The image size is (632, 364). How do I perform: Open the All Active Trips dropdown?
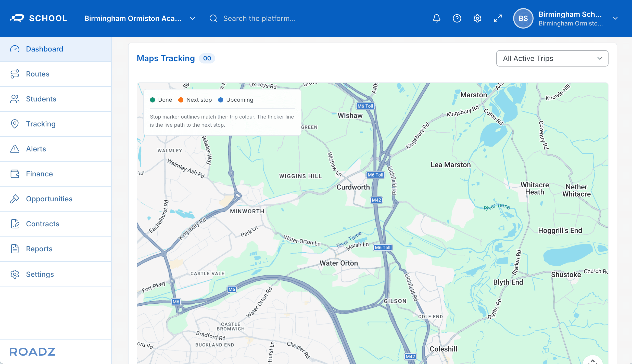click(x=552, y=58)
